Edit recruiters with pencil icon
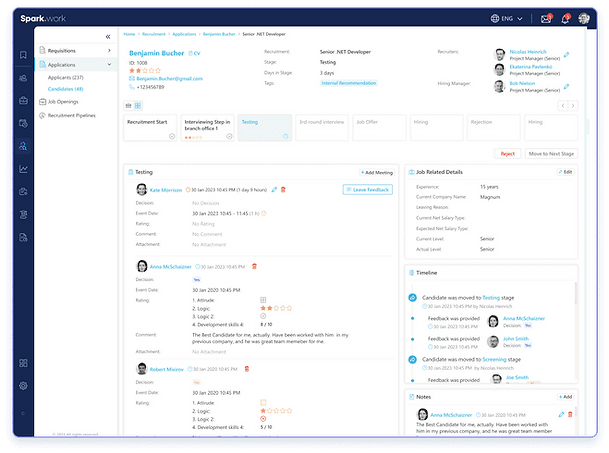This screenshot has height=453, width=609. 566,55
